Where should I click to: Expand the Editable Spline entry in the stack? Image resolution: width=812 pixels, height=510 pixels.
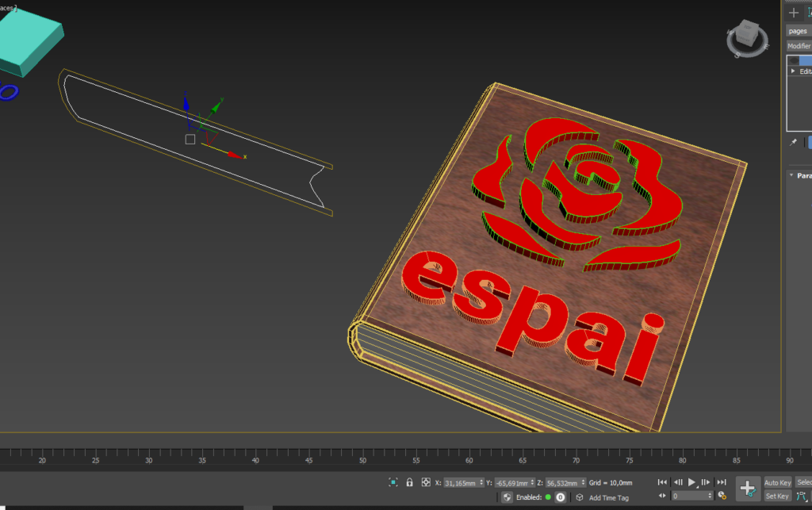[792, 71]
